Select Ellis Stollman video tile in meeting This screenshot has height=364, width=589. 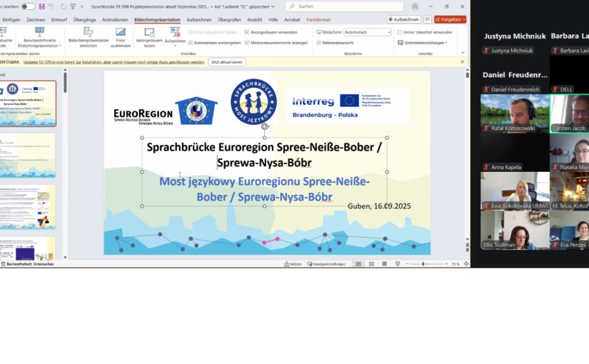pos(515,230)
